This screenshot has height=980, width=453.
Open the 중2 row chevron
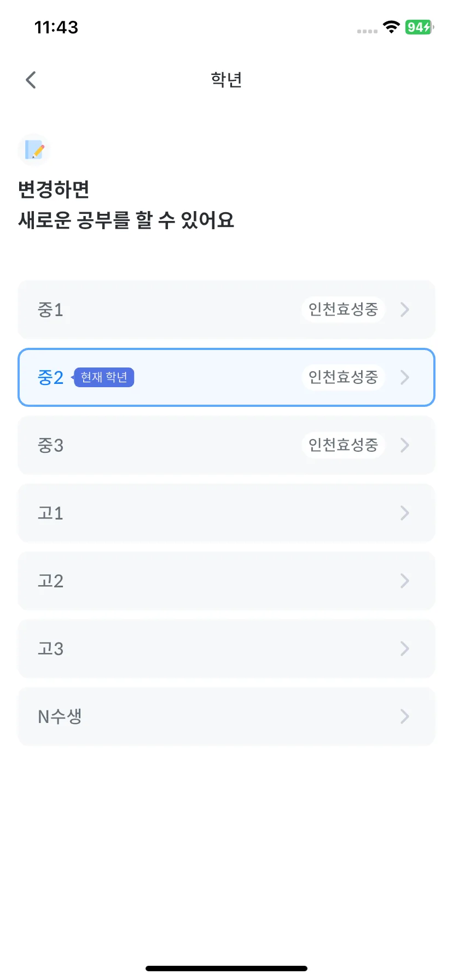[x=405, y=377]
